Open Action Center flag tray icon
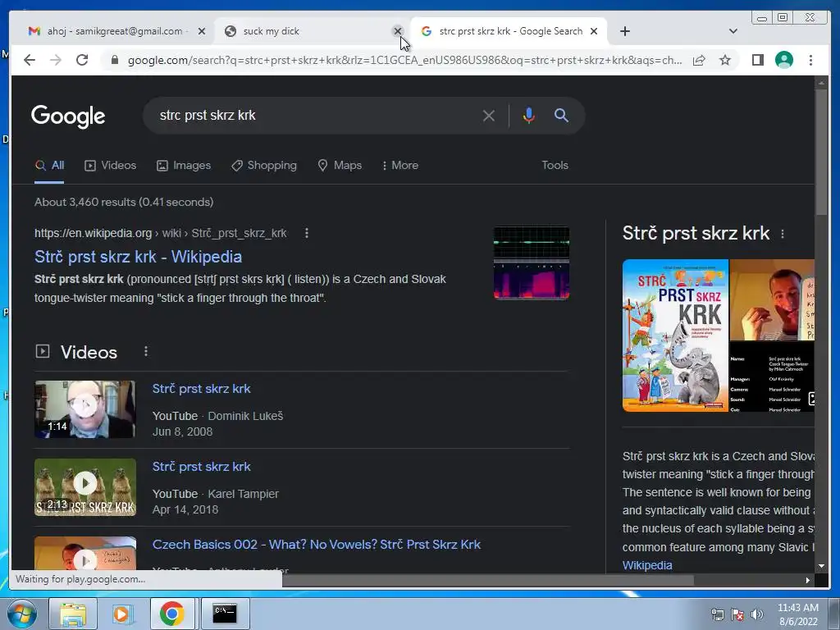Viewport: 840px width, 630px height. pyautogui.click(x=737, y=614)
